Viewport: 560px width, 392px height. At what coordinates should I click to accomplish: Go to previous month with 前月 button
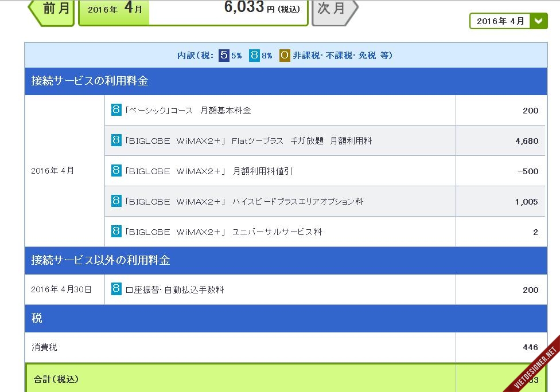pos(51,13)
